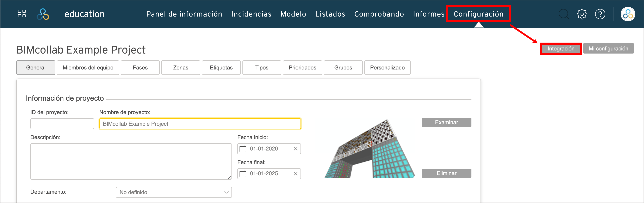Focus the Nombre de proyecto field
The height and width of the screenshot is (203, 644).
tap(200, 124)
